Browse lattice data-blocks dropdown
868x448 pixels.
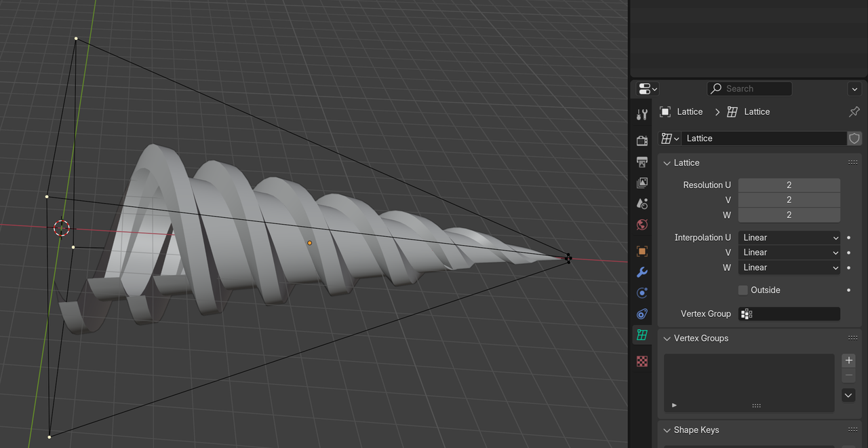pos(670,138)
